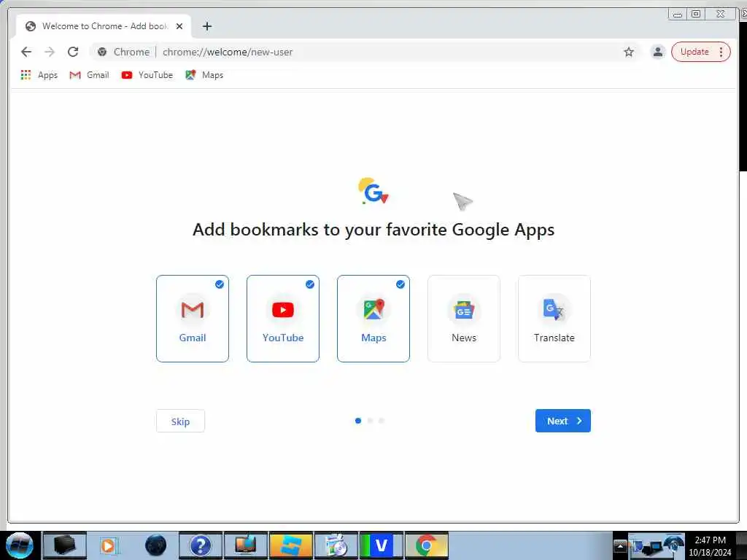Screen dimensions: 747x560
Task: Open the black box taskbar icon
Action: click(64, 545)
